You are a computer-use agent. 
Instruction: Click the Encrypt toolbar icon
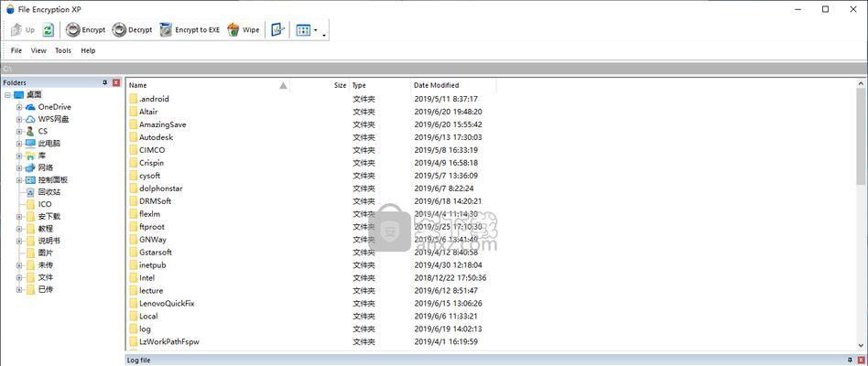(x=72, y=30)
